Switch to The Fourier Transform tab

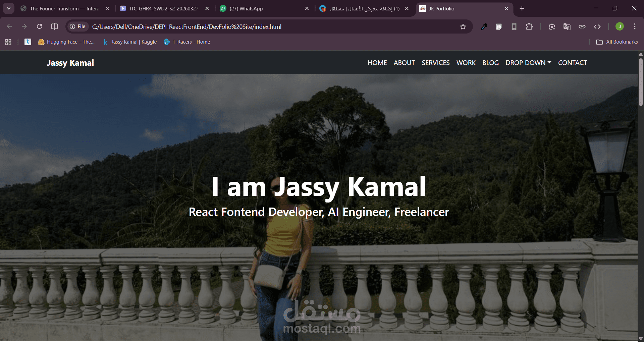coord(65,8)
